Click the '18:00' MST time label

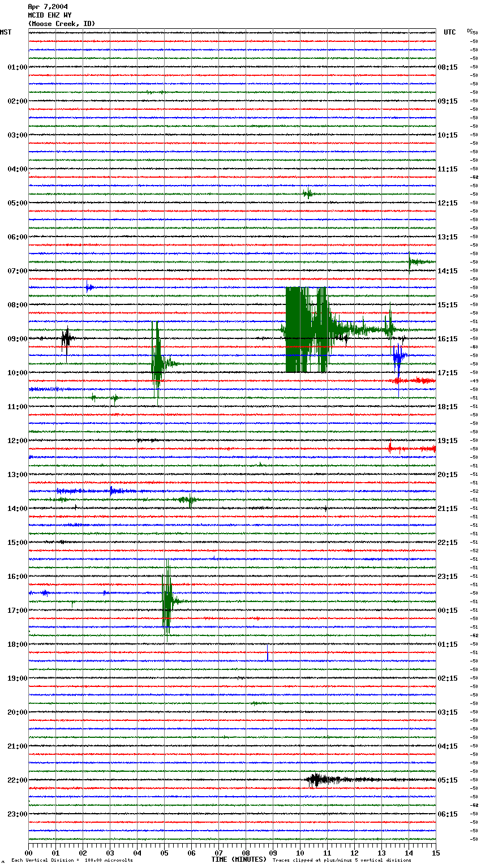(18, 644)
